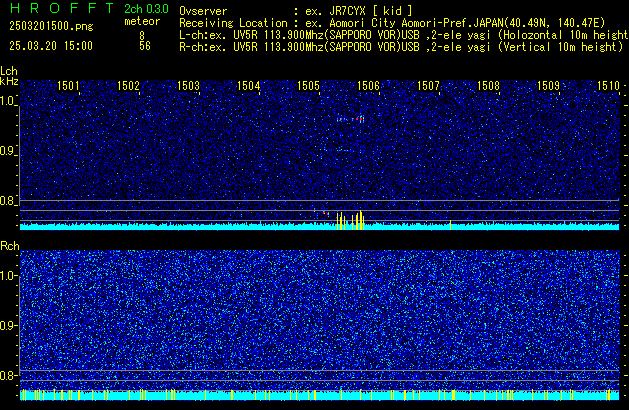
Task: Click the Lch 0.9 kHz axis label
Action: [8, 151]
